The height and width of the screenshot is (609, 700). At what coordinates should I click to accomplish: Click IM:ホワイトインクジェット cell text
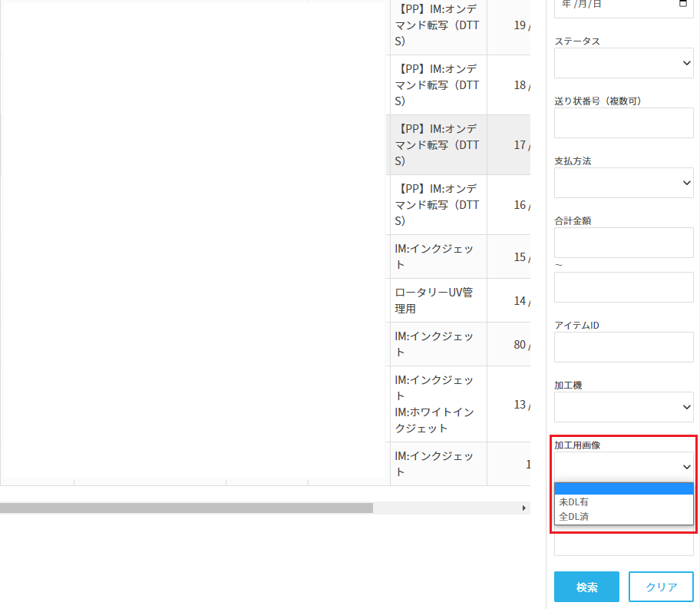point(434,420)
